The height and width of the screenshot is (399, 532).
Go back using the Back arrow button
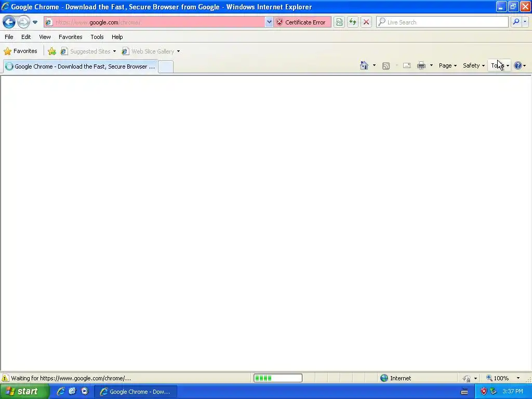(x=9, y=22)
